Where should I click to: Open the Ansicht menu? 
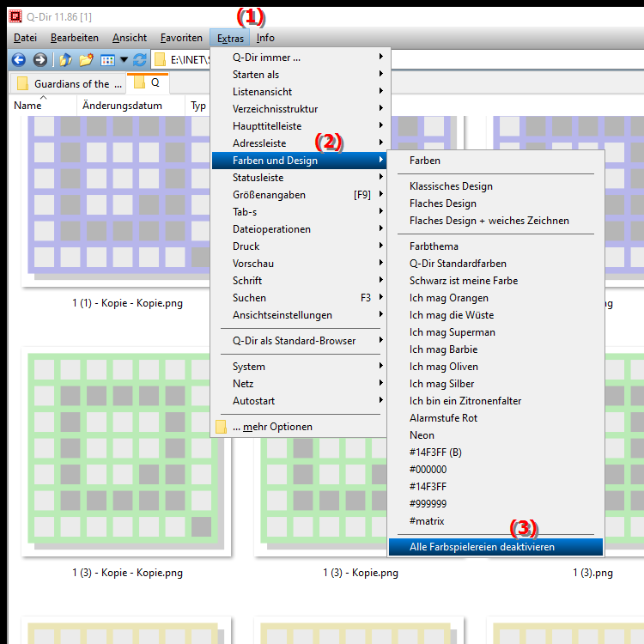coord(130,38)
